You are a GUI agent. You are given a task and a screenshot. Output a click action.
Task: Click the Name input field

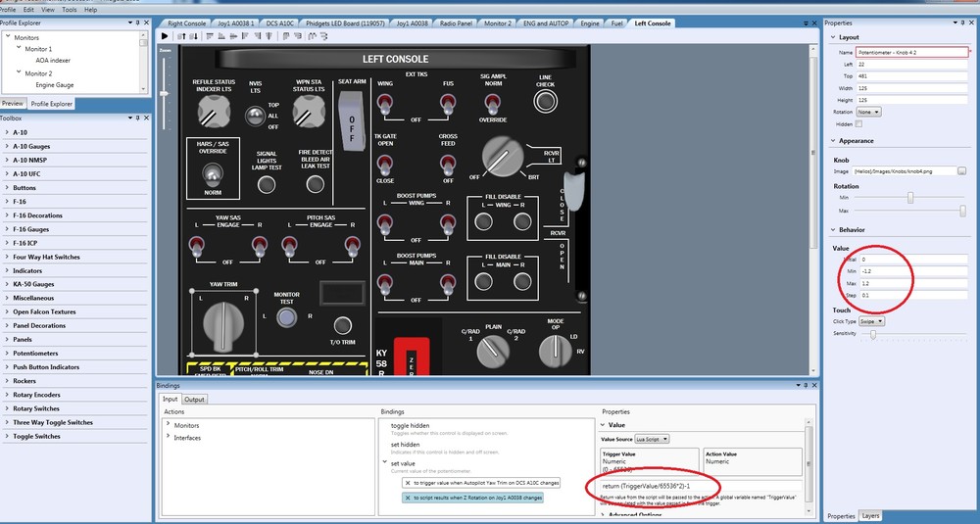coord(911,53)
